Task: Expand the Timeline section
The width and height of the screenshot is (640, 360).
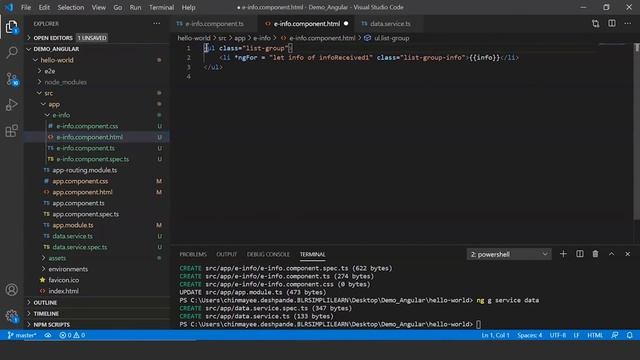Action: [x=46, y=313]
